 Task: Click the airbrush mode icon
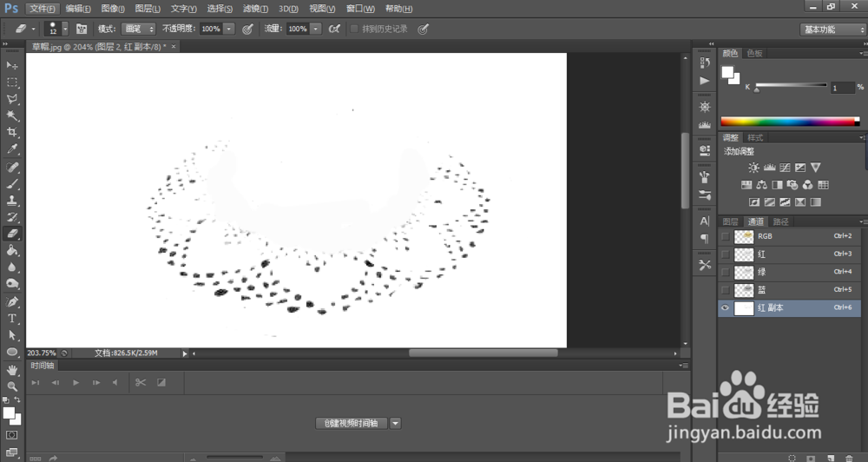(334, 29)
